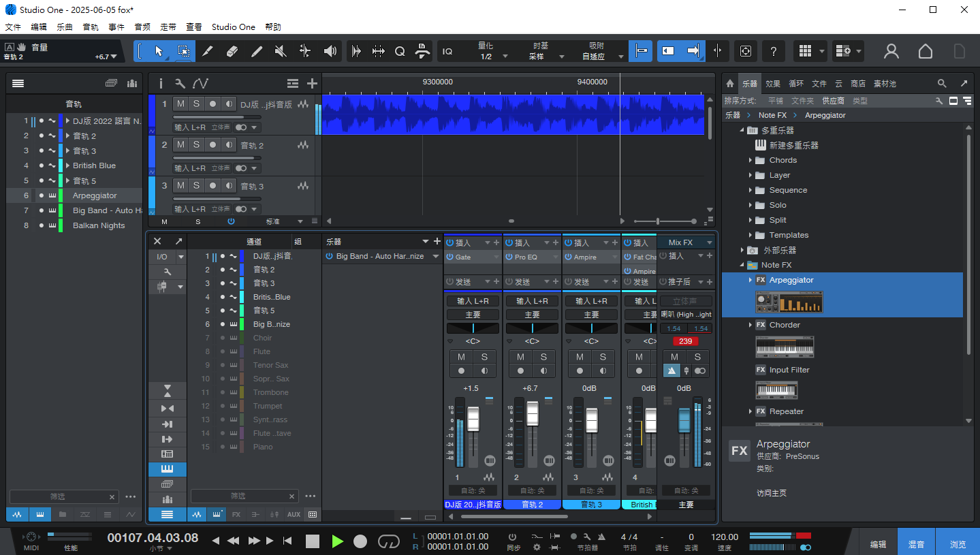This screenshot has width=980, height=555.
Task: Mute mixer channel 2 音轨 2
Action: pos(521,357)
